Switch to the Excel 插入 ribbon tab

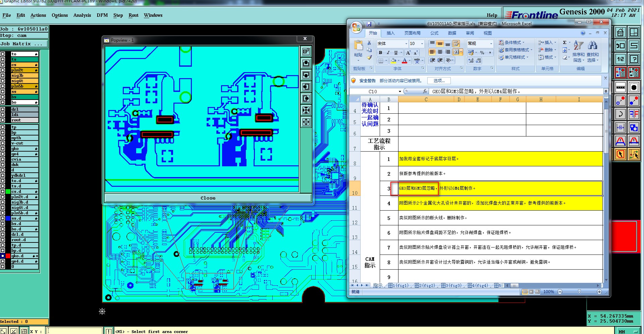click(390, 33)
